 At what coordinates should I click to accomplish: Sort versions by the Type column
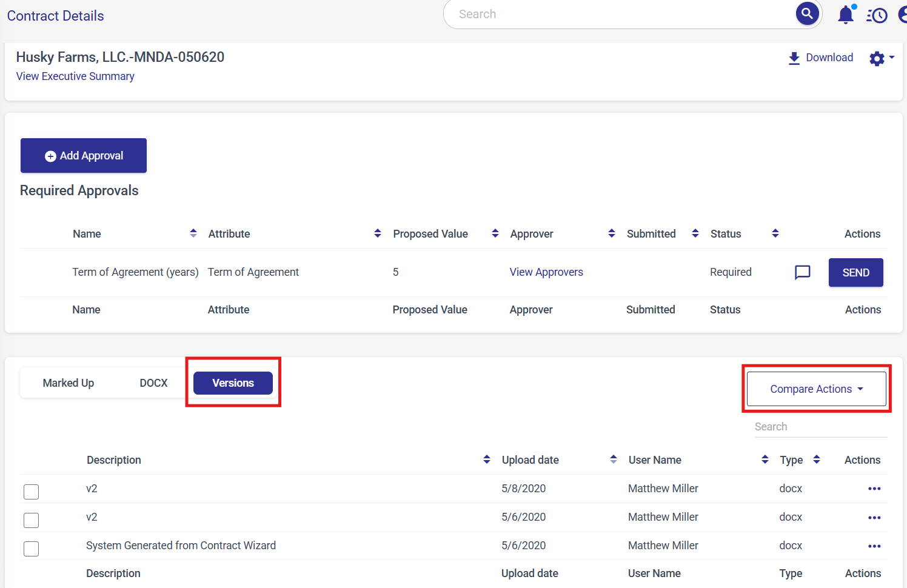pos(817,459)
